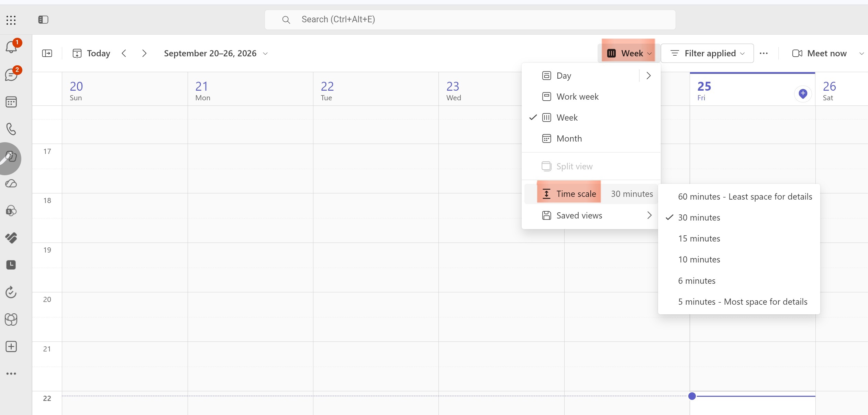The height and width of the screenshot is (415, 868).
Task: Select 6 minutes time scale
Action: 739,281
